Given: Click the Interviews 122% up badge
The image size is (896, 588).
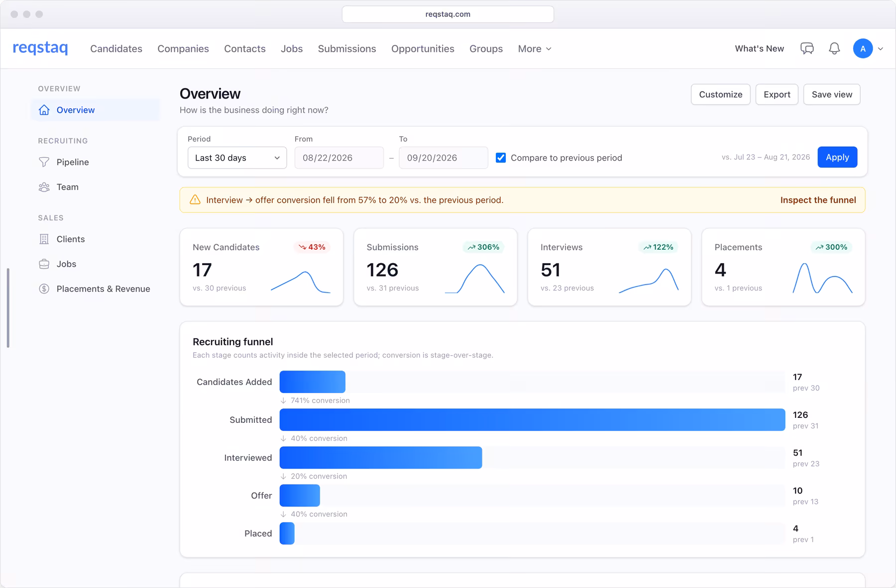Looking at the screenshot, I should (658, 247).
